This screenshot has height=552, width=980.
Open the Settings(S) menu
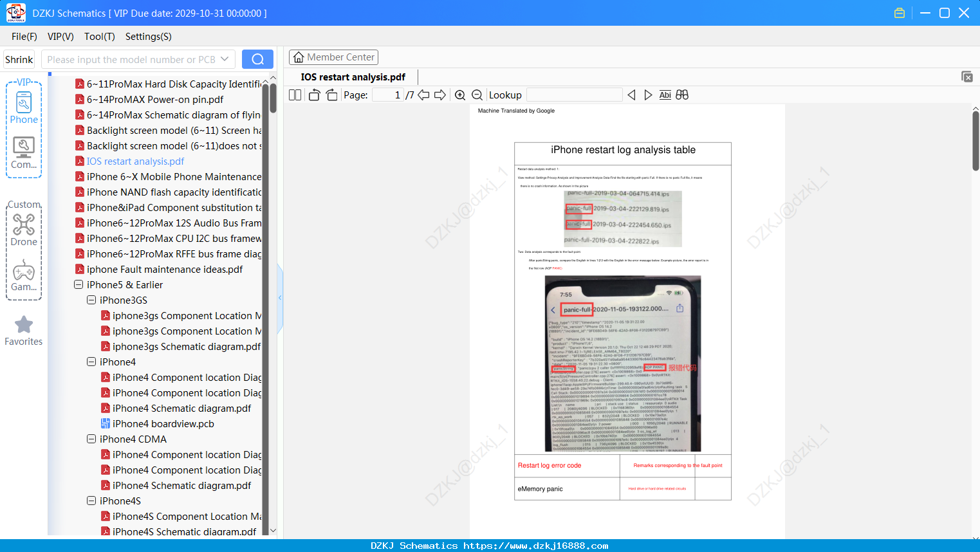[149, 37]
